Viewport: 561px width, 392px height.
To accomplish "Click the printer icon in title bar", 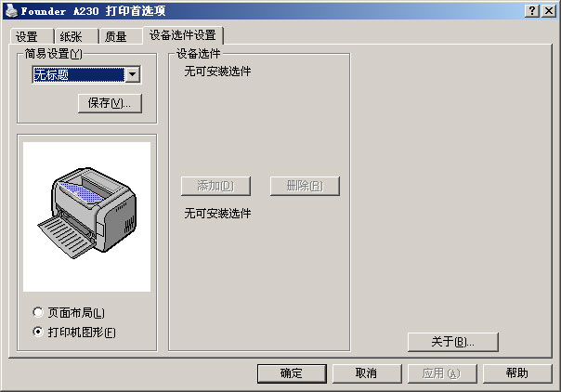I will point(11,11).
